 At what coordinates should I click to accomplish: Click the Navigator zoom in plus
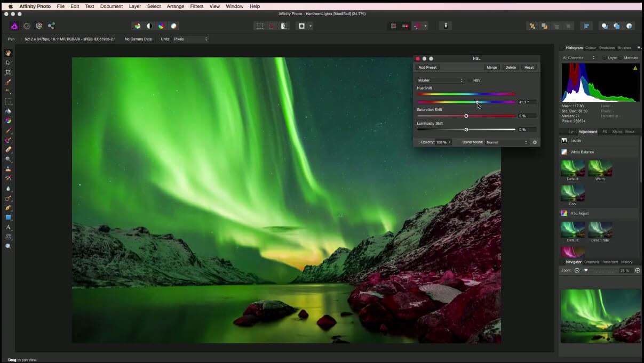pos(637,270)
